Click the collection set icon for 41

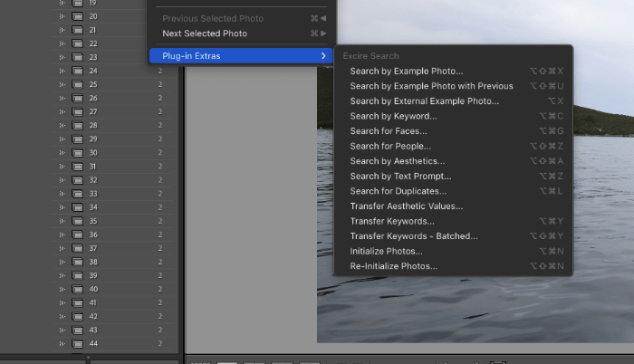tap(77, 303)
